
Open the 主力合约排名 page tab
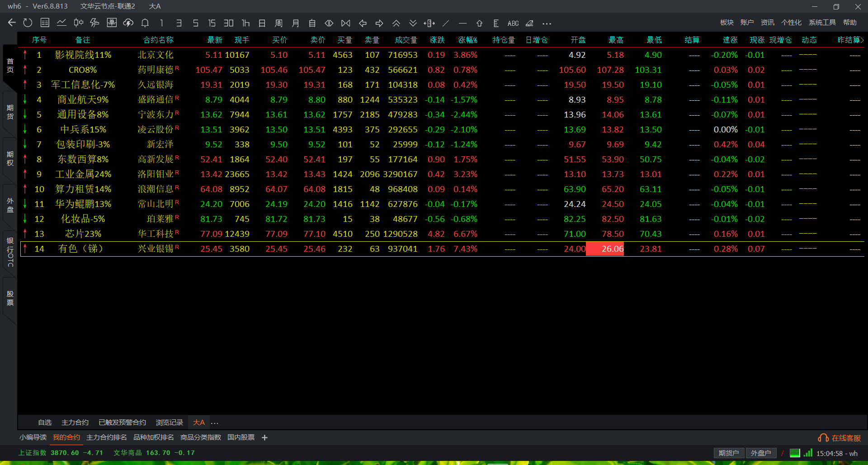point(107,437)
